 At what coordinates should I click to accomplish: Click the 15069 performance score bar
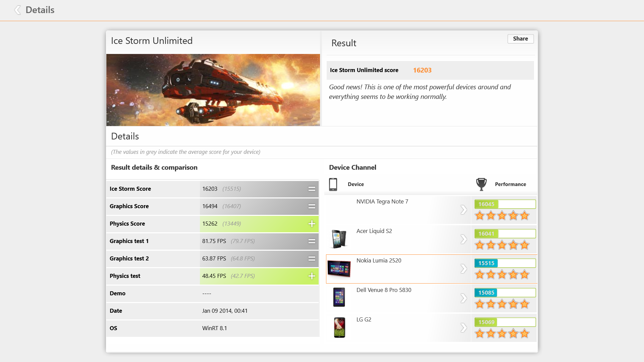tap(505, 322)
